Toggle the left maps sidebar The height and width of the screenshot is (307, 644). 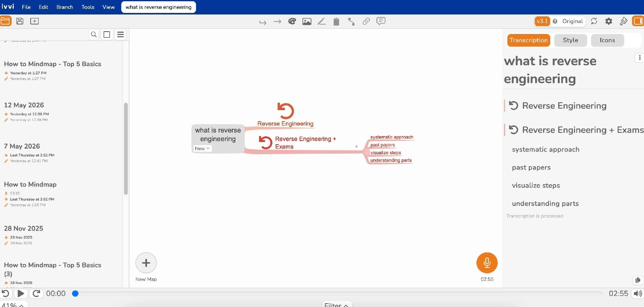click(6, 21)
